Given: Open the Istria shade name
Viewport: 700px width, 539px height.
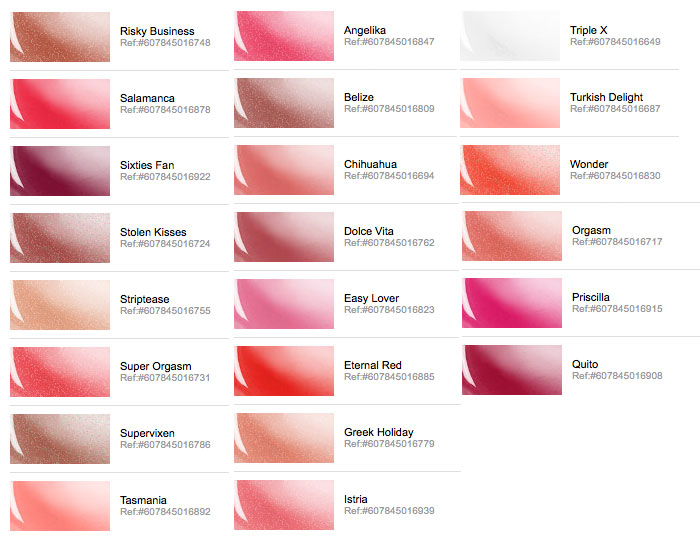Looking at the screenshot, I should tap(356, 499).
